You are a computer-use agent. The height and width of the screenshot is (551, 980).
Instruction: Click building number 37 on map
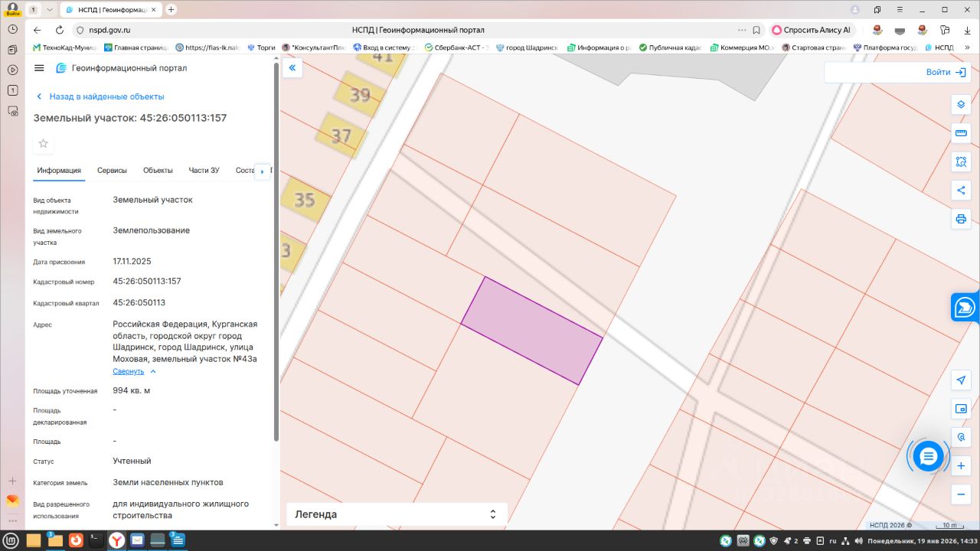click(x=341, y=136)
